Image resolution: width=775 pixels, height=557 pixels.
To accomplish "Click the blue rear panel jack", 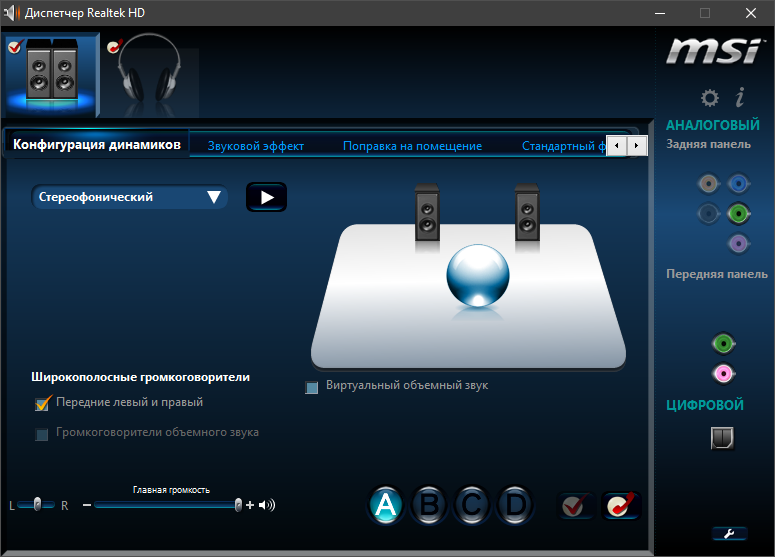I will click(x=739, y=184).
